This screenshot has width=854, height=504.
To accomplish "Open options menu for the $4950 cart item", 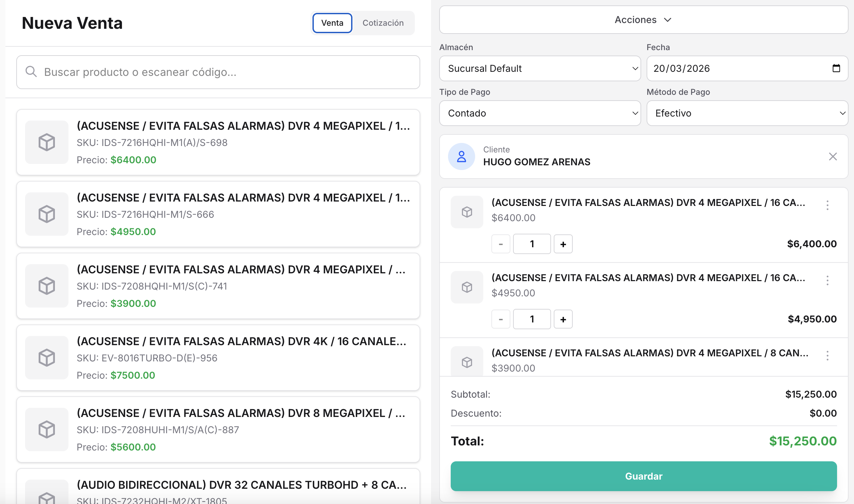I will pos(828,280).
